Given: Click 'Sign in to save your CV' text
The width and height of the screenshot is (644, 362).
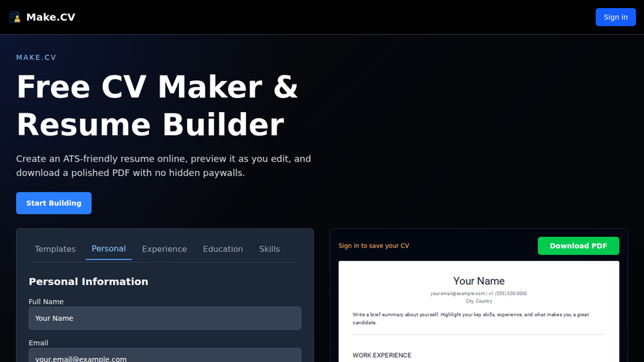Looking at the screenshot, I should (x=374, y=246).
